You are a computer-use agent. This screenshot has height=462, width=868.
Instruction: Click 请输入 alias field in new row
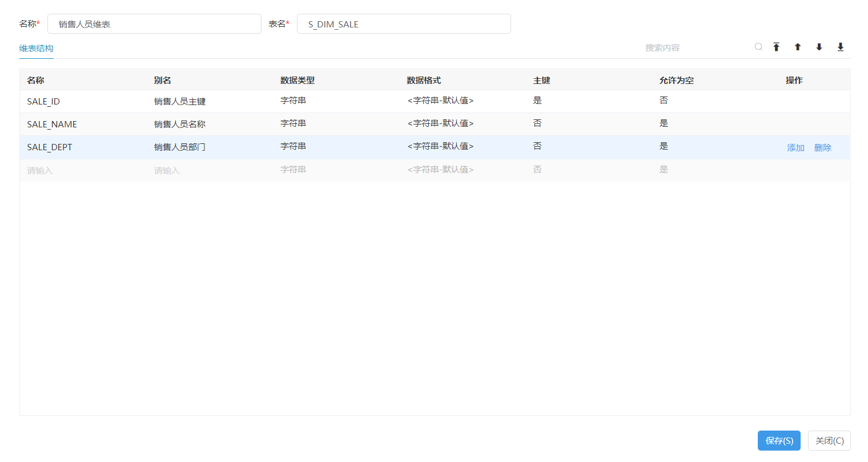[167, 171]
